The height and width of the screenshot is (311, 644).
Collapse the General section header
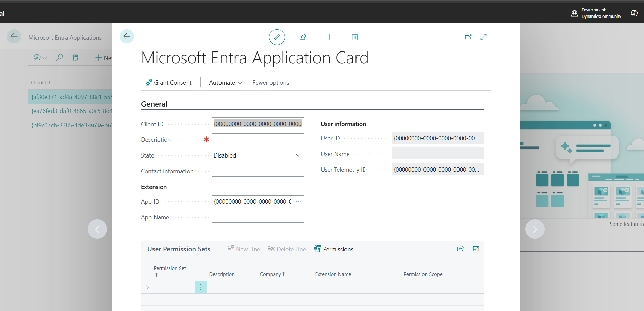[x=154, y=104]
